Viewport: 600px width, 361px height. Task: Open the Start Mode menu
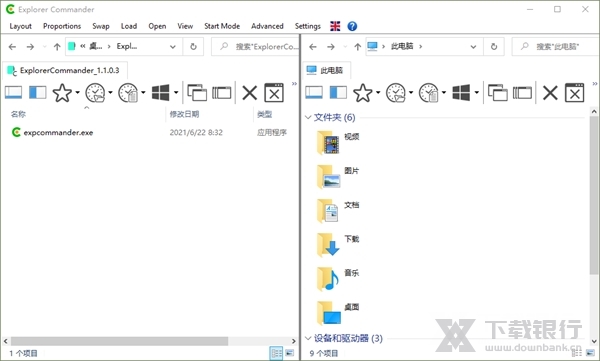point(222,26)
